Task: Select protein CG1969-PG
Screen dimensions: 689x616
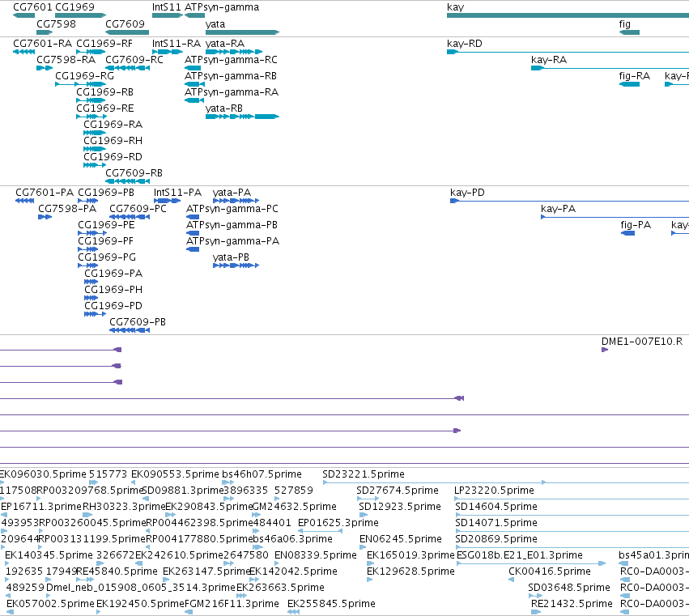Action: point(107,258)
